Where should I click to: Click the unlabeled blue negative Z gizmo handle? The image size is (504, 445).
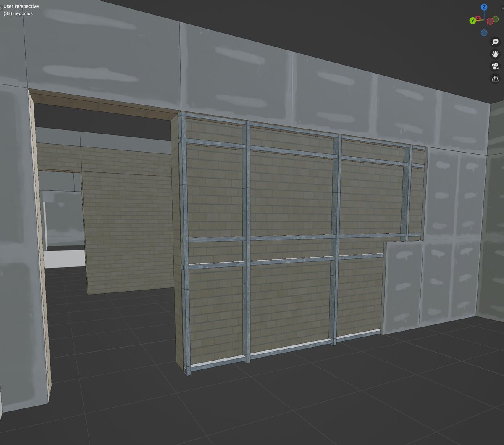coord(484,33)
